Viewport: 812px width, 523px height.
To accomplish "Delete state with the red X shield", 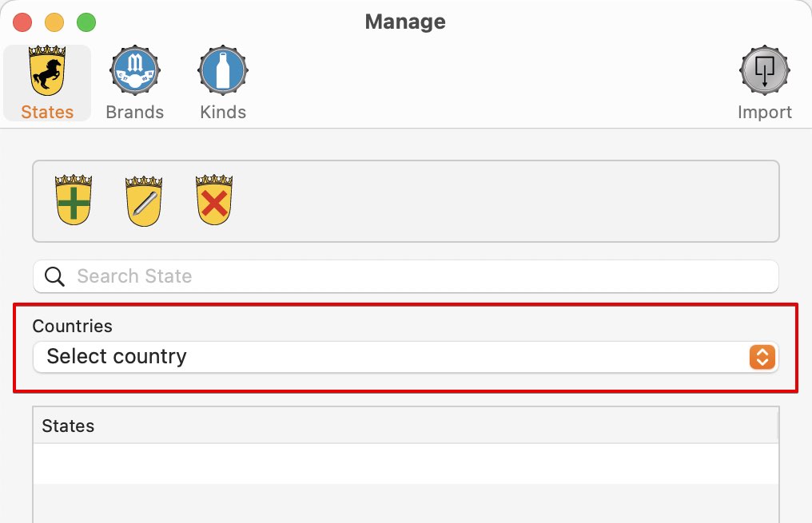I will pyautogui.click(x=214, y=200).
